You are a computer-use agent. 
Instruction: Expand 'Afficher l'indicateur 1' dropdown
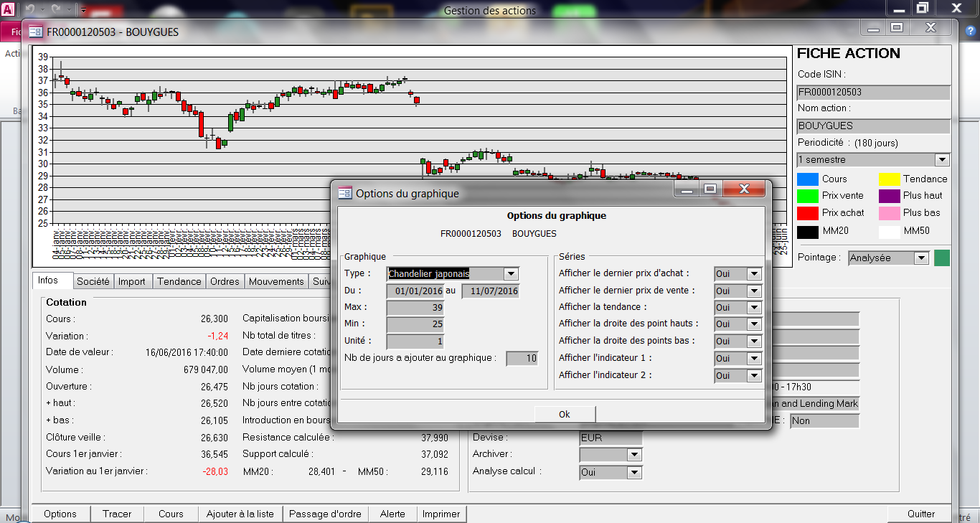(x=754, y=358)
